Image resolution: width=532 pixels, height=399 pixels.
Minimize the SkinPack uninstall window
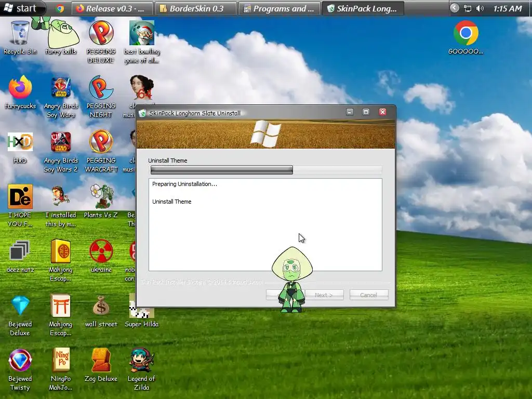click(x=350, y=112)
